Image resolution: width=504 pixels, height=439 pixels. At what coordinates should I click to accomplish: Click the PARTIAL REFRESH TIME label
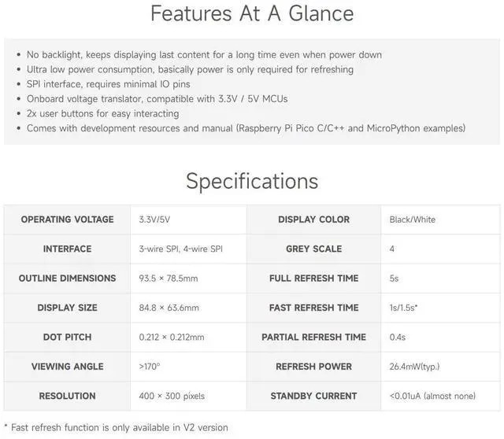tap(313, 337)
